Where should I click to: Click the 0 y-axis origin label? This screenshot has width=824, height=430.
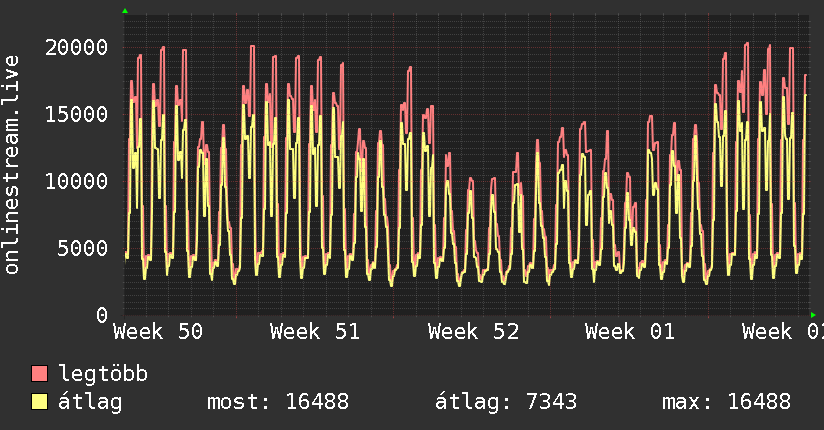pos(102,315)
